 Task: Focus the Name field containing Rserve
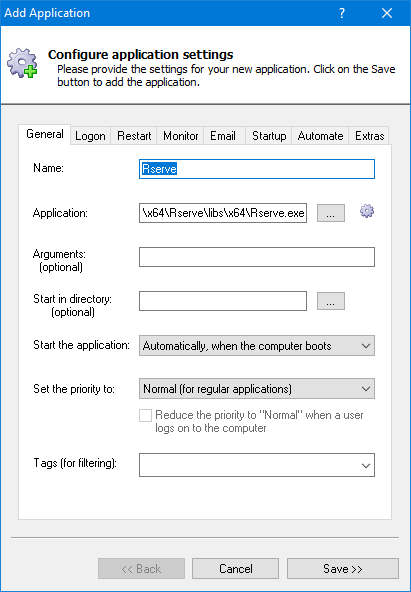coord(257,169)
